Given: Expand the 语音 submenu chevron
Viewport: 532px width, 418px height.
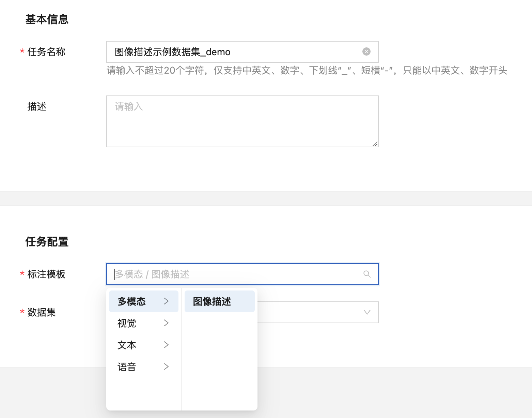Looking at the screenshot, I should [x=166, y=367].
